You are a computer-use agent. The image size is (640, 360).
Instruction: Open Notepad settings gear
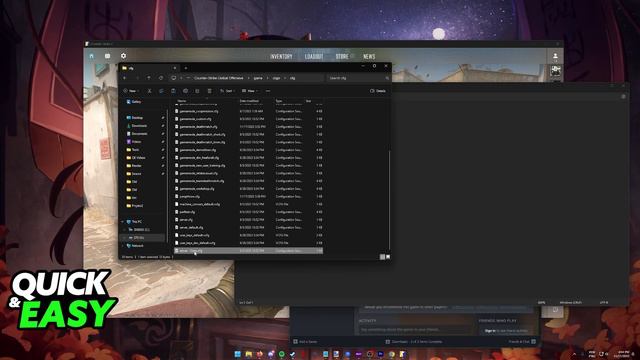point(623,97)
